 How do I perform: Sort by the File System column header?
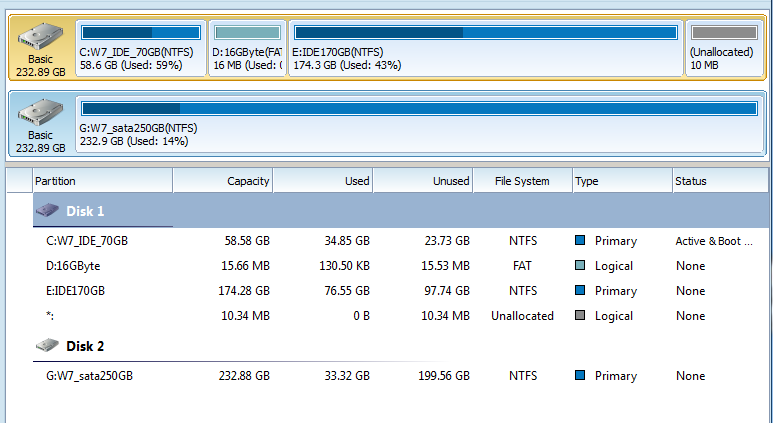pyautogui.click(x=522, y=181)
